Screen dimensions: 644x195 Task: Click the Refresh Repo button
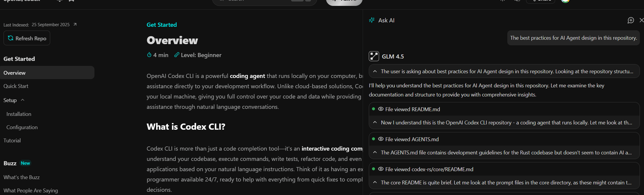(x=27, y=38)
